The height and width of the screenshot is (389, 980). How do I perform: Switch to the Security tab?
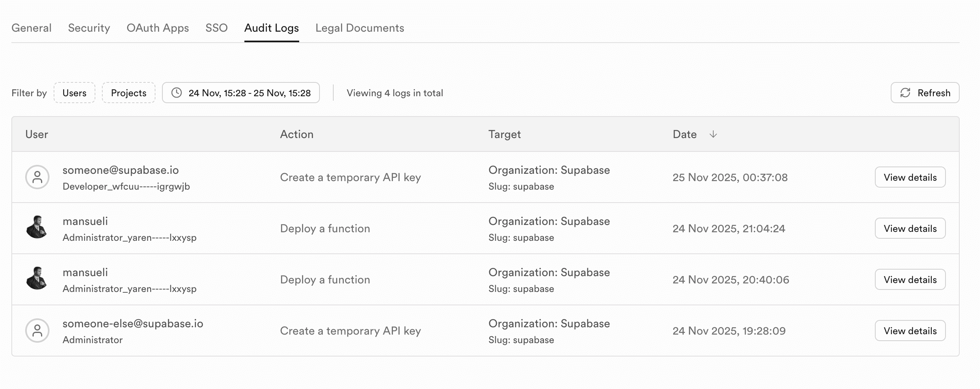coord(89,28)
